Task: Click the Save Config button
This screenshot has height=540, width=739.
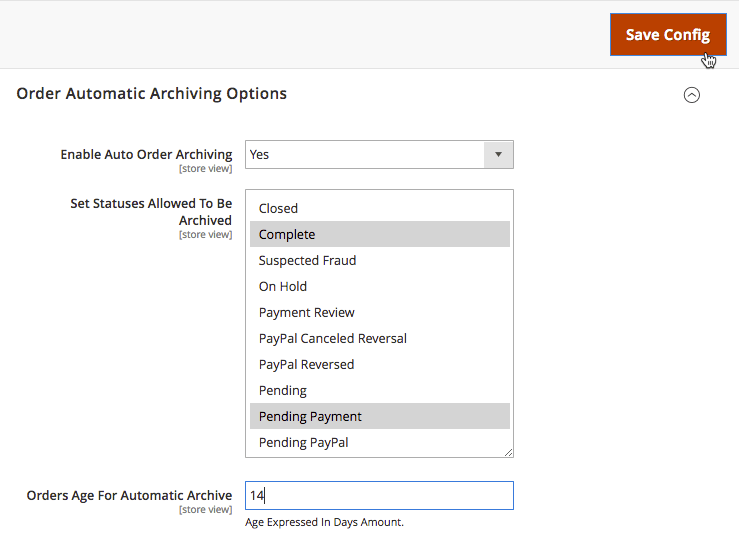Action: [x=667, y=35]
